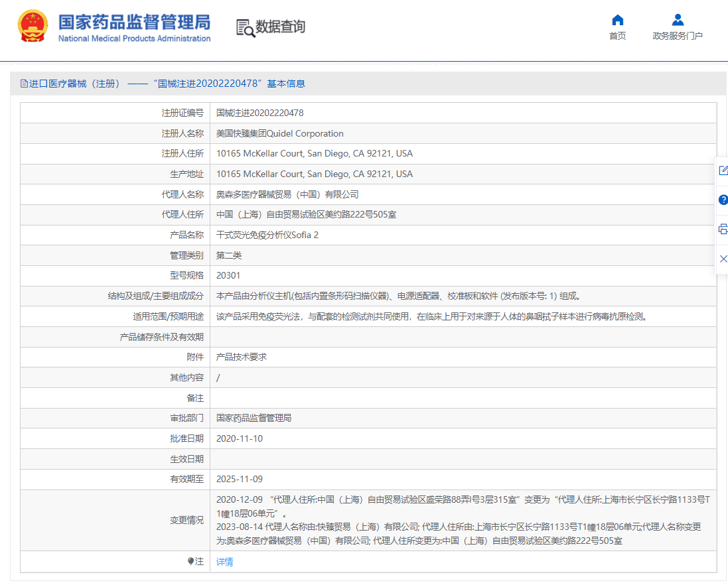This screenshot has width=728, height=585.
Task: Click the 适用范围 intended use text
Action: [x=432, y=316]
